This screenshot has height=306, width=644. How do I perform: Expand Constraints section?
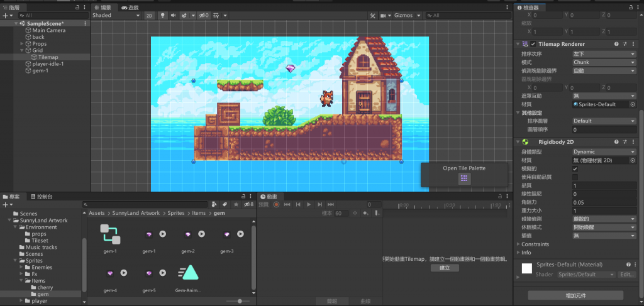pos(518,244)
